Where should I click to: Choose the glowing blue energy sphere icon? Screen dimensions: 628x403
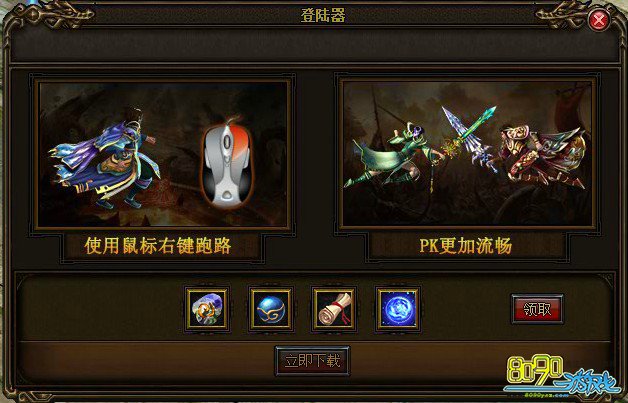pos(398,309)
